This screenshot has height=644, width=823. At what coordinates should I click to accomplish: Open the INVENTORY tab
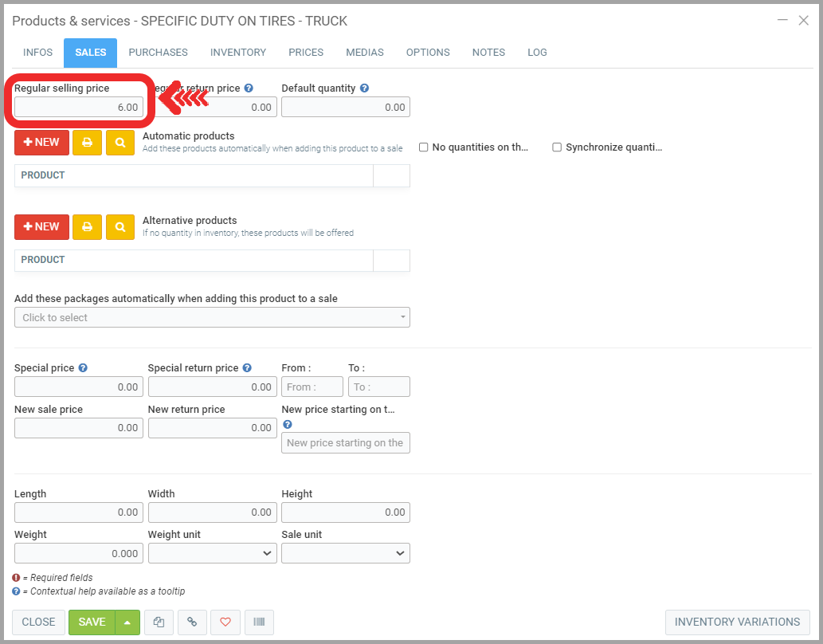(238, 53)
